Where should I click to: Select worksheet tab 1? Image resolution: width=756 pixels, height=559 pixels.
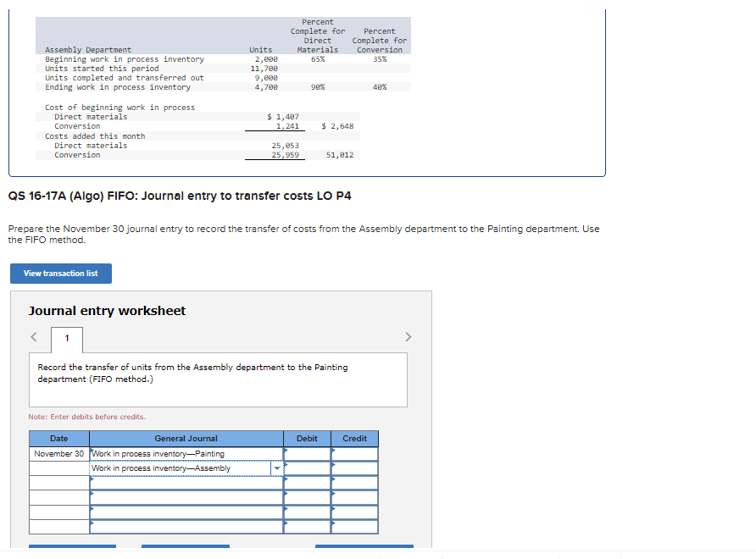67,339
